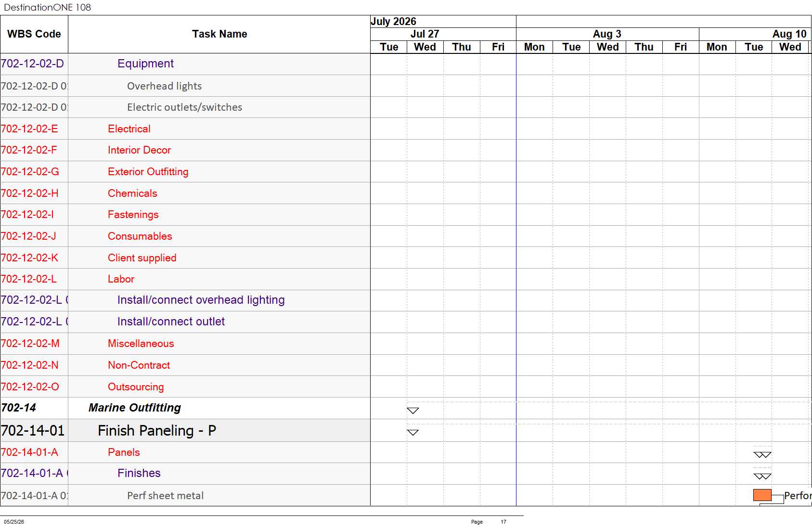Click the Finishes row summary marker

[762, 476]
